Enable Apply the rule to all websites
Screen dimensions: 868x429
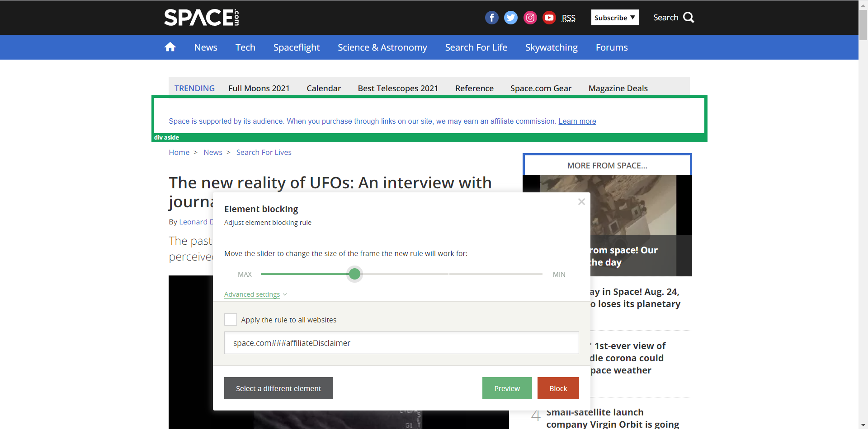231,320
